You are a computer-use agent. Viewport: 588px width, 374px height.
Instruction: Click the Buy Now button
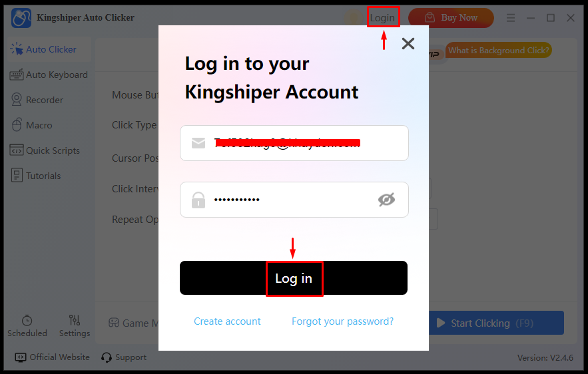pyautogui.click(x=451, y=17)
